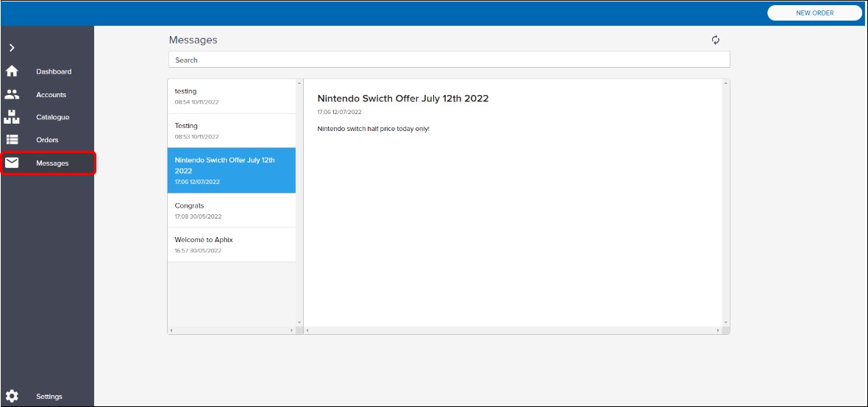Open the Welcome to Aphix message

pos(231,244)
